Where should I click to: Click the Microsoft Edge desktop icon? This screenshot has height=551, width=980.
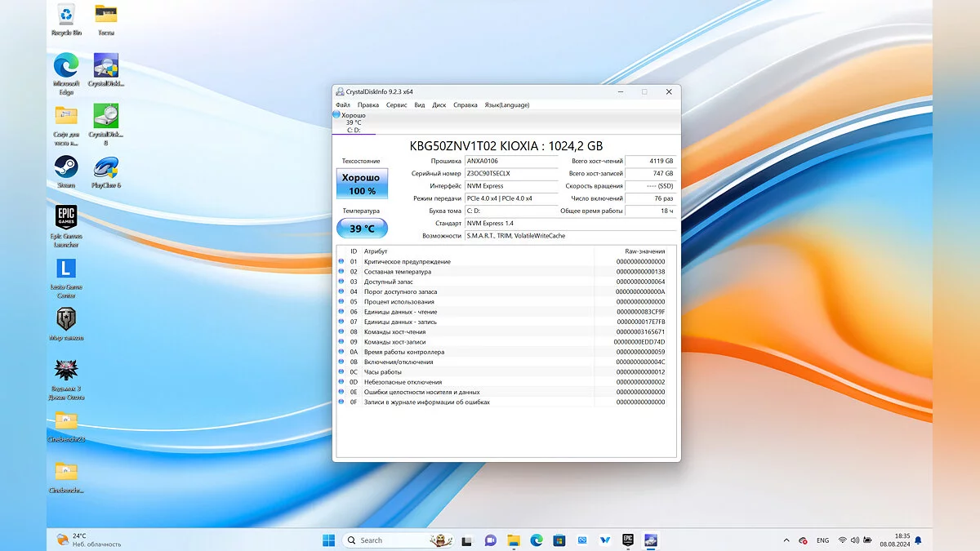click(x=66, y=66)
